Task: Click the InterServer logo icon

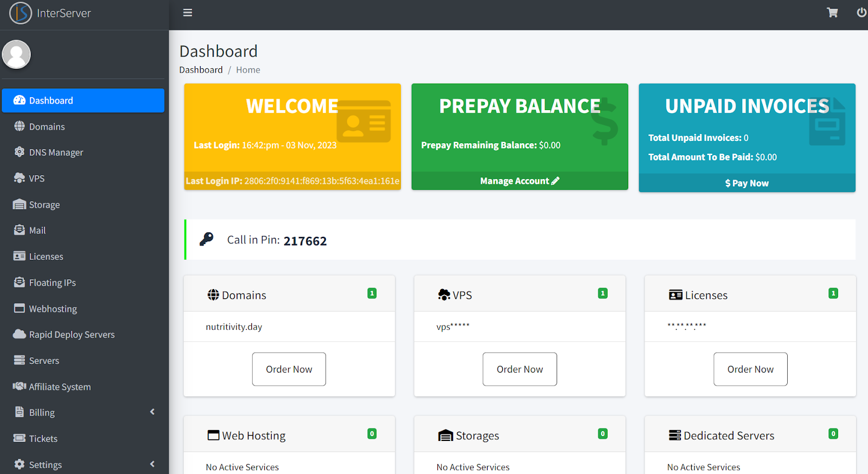Action: 21,13
